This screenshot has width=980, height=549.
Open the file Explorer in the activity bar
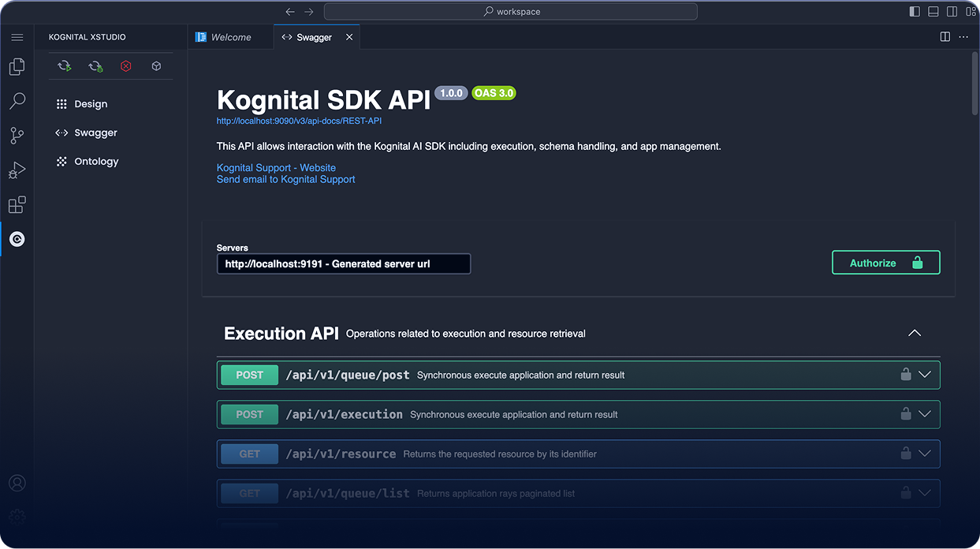[17, 66]
